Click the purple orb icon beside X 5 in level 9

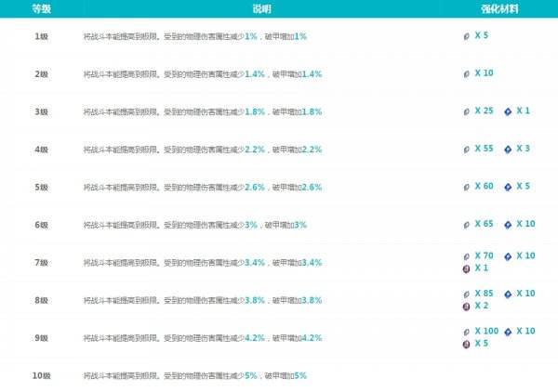tap(467, 344)
